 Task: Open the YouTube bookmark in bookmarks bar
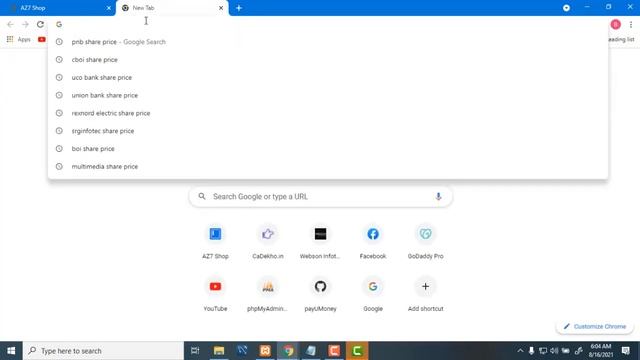42,39
